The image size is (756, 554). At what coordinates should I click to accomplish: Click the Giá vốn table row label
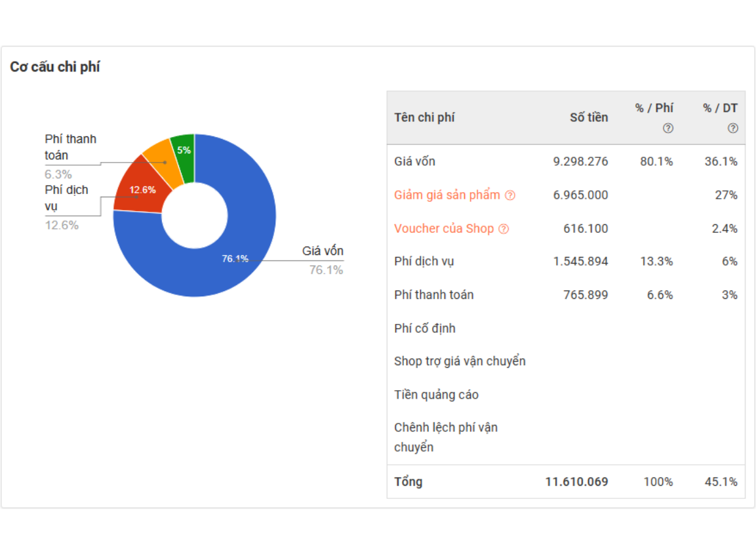click(x=414, y=161)
